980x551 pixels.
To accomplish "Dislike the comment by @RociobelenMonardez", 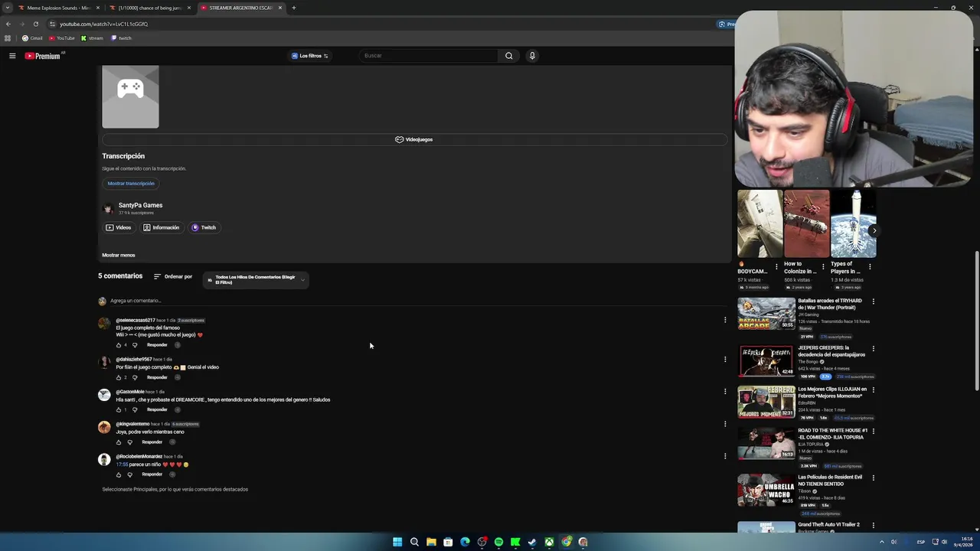I will pyautogui.click(x=129, y=474).
